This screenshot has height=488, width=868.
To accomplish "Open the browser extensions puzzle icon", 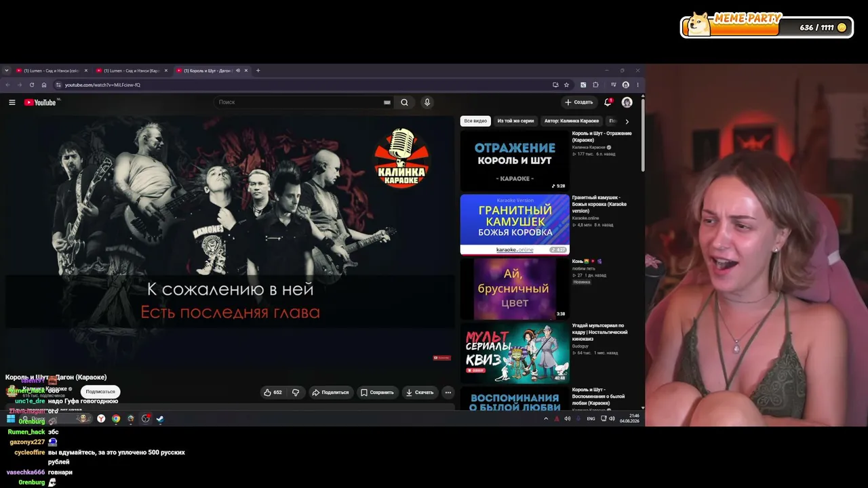I will pos(595,85).
